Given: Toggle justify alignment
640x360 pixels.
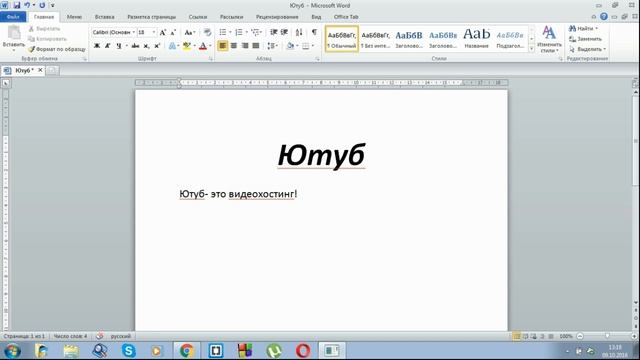Looking at the screenshot, I should click(256, 46).
